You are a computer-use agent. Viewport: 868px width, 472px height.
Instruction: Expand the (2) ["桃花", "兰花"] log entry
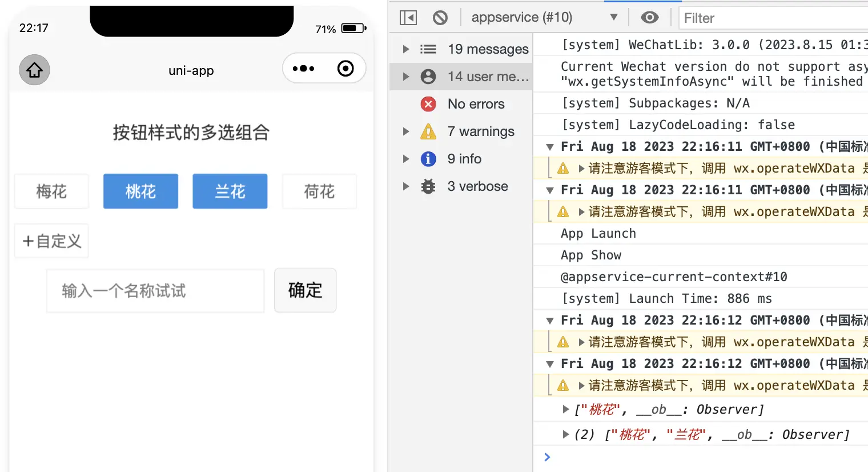click(x=566, y=434)
